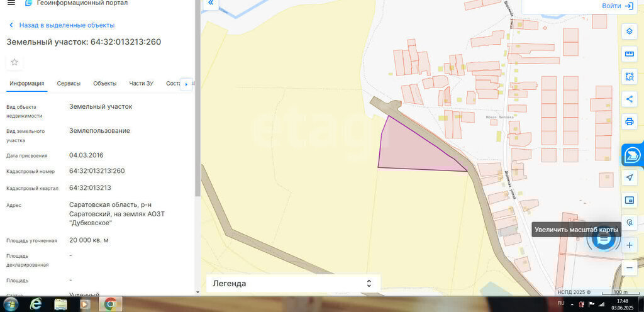Open network signal tray icon
Screen dimensions: 644x312
click(601, 304)
